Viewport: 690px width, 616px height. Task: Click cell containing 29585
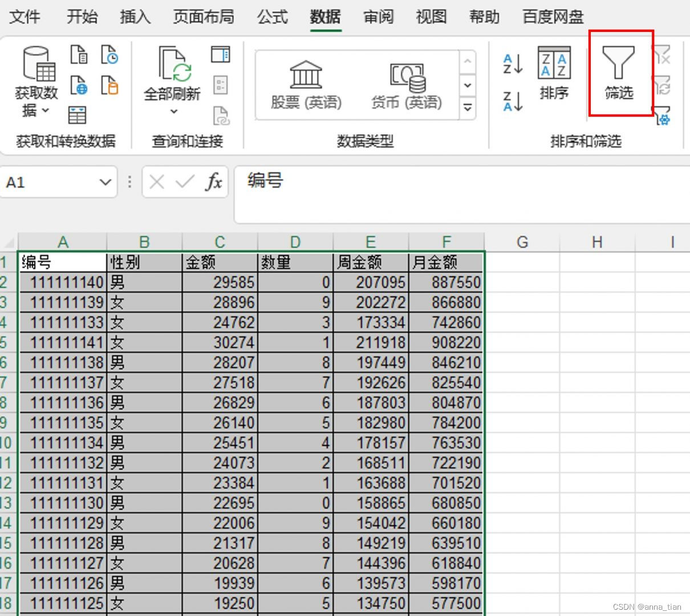(x=220, y=282)
